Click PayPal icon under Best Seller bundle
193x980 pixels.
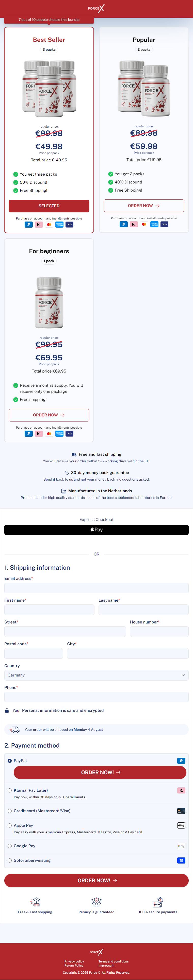point(28,225)
